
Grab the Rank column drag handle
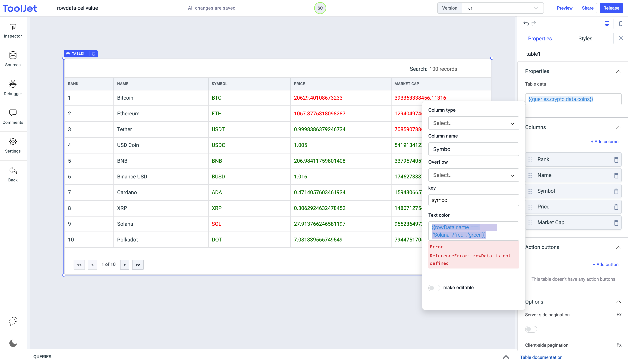coord(530,160)
